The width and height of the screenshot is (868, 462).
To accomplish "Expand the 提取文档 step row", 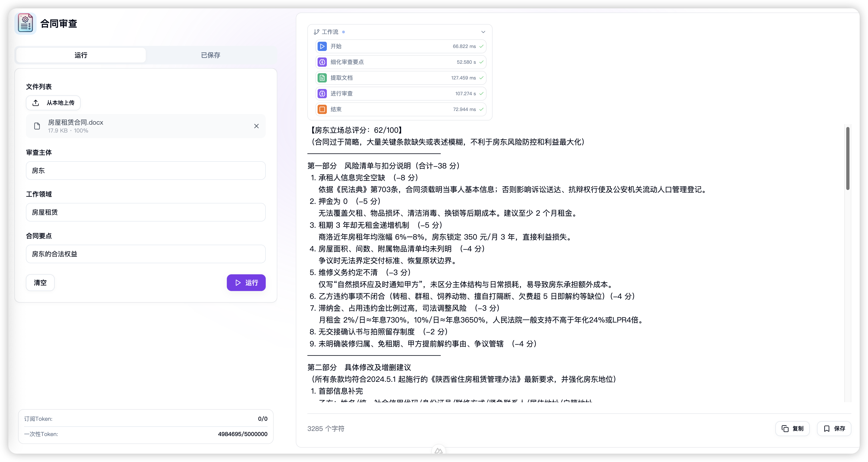I will tap(400, 78).
